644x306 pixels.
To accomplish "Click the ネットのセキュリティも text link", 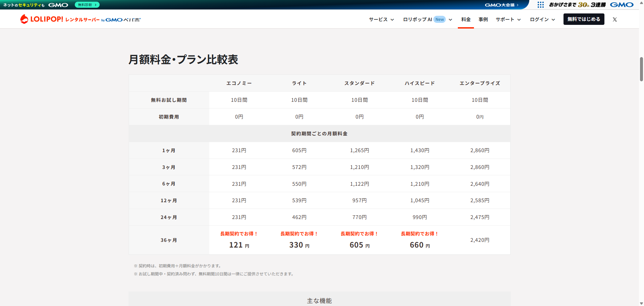I will click(x=24, y=5).
